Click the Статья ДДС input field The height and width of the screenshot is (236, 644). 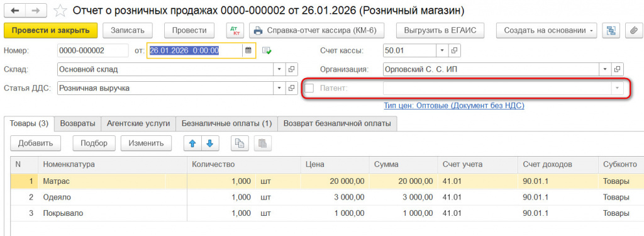pos(165,88)
